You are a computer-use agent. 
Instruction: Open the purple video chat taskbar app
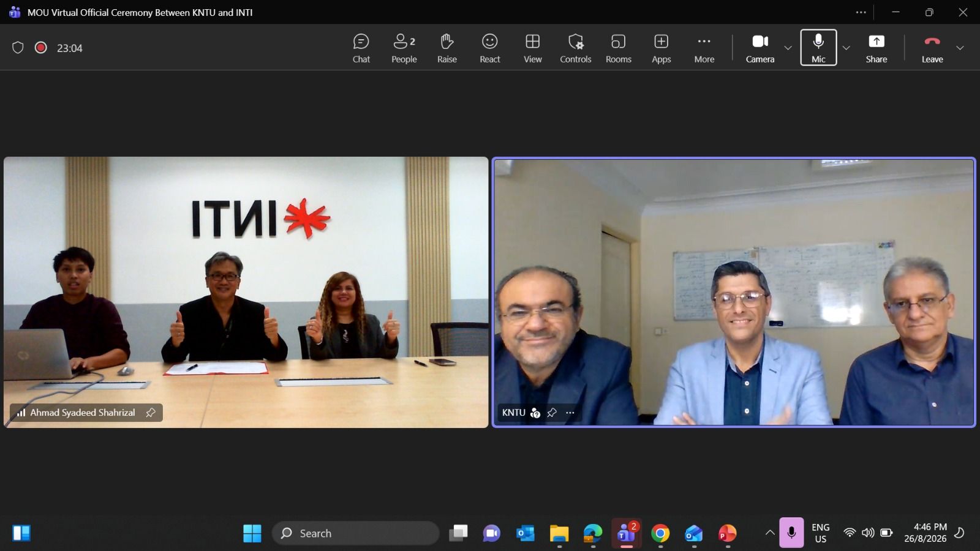click(492, 533)
